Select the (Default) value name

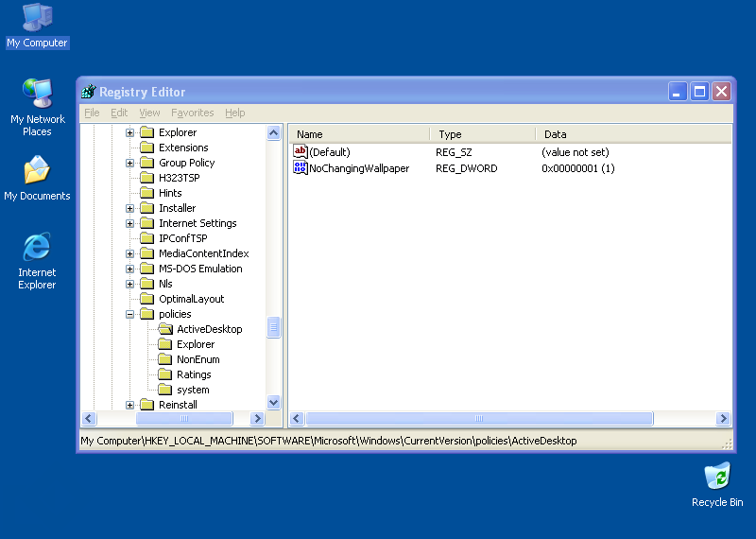click(x=330, y=152)
